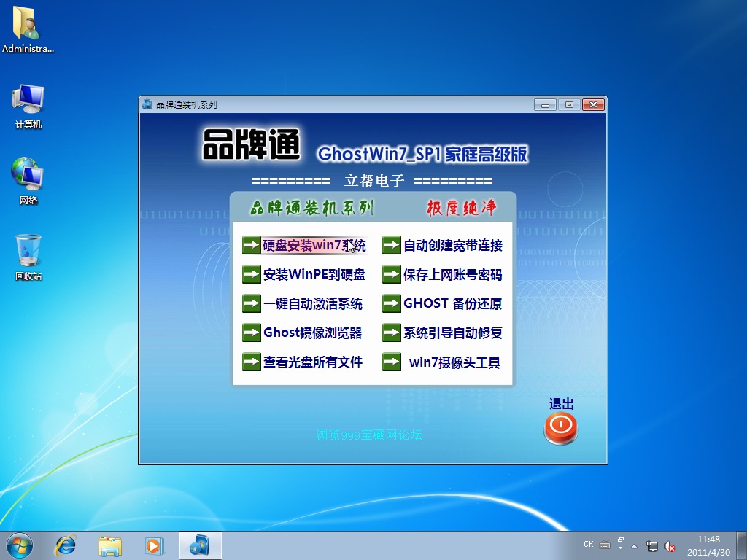Click green arrow beside 保存上网账号密码
The image size is (747, 560).
392,274
